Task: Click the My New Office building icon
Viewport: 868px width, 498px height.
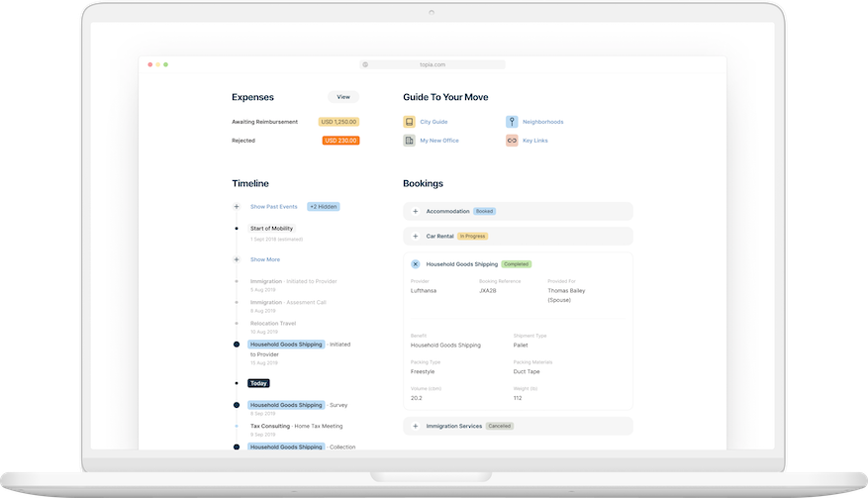Action: (x=409, y=141)
